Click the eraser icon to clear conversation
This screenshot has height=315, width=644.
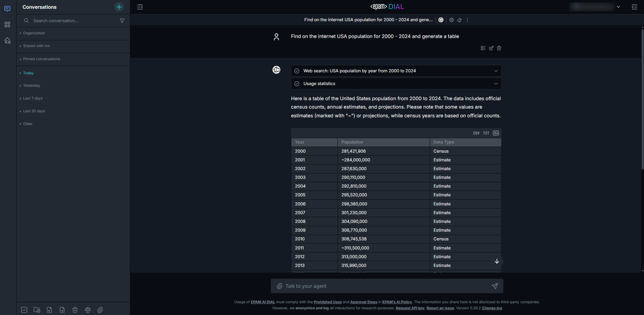(x=459, y=20)
